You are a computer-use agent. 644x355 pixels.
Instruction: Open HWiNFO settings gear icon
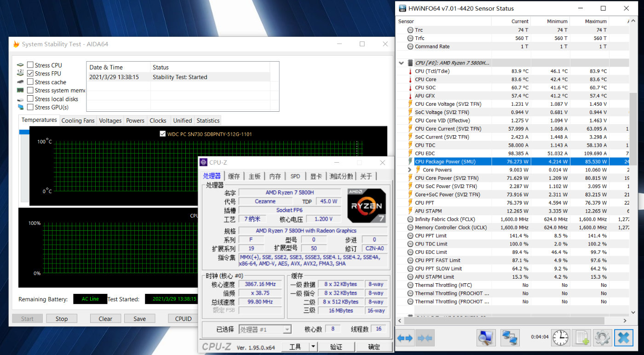[x=602, y=338]
